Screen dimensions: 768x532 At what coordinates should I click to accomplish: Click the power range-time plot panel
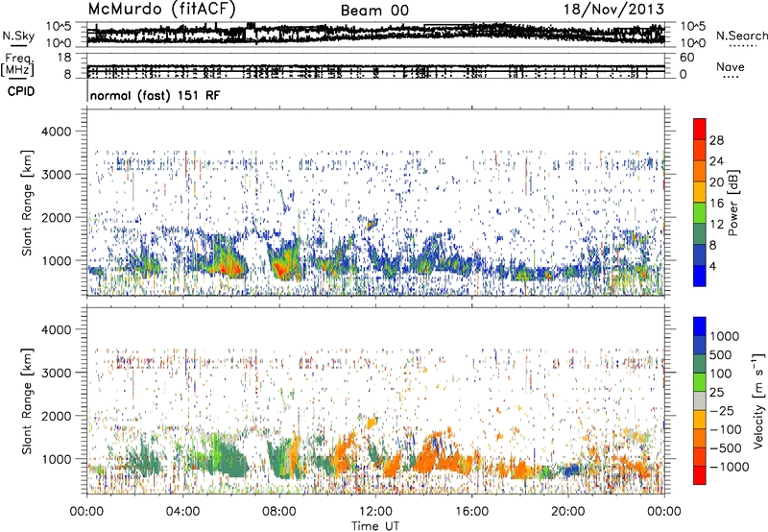click(375, 202)
